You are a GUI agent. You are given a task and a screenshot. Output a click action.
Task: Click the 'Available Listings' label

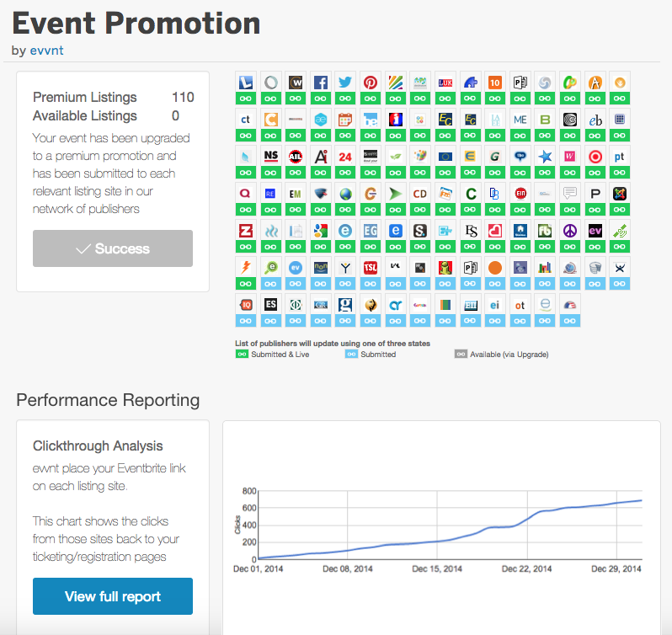coord(85,115)
